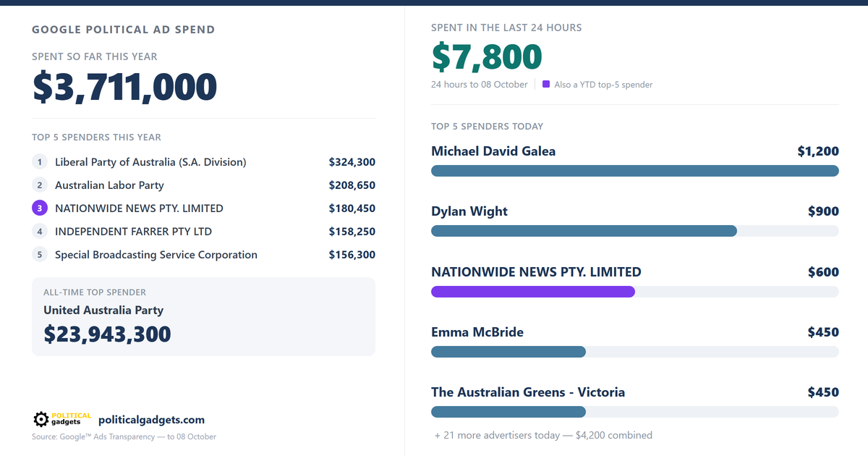Select the $180,450 amount
868x456 pixels.
tap(352, 208)
